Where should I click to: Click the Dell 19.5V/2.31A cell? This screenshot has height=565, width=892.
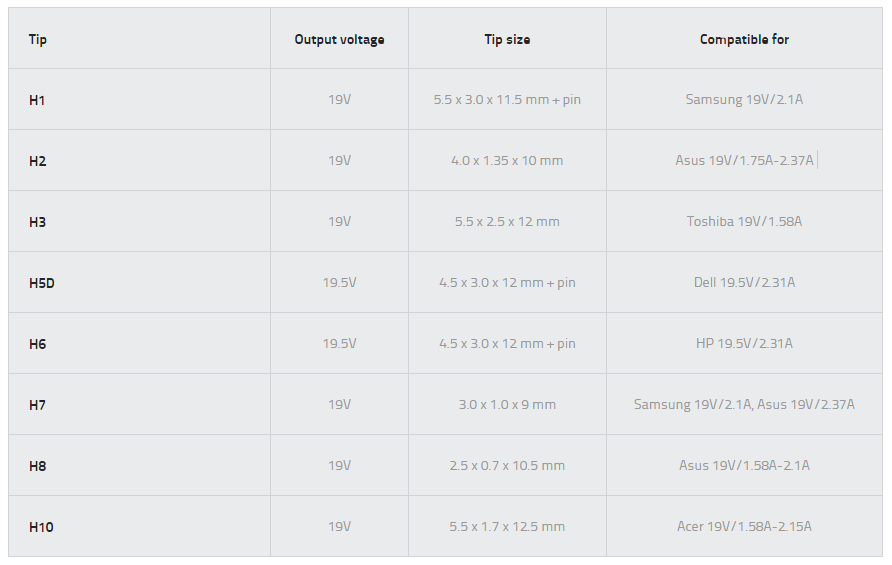(744, 282)
